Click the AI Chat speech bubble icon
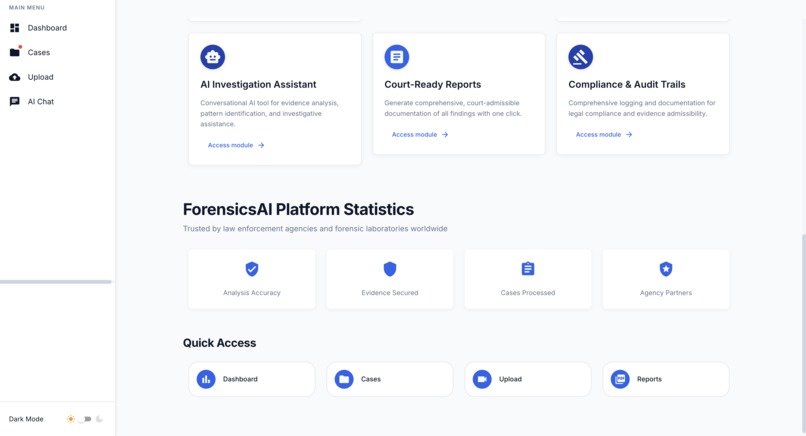Screen dimensions: 806x436 [x=14, y=102]
